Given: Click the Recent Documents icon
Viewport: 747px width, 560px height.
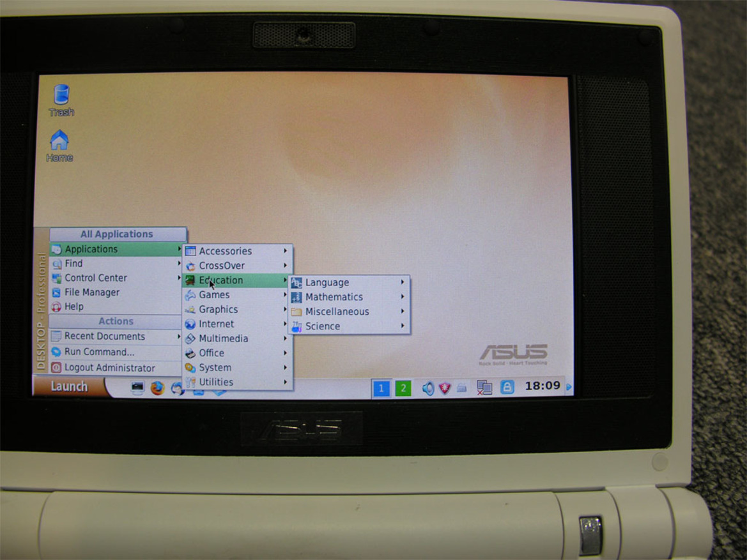Looking at the screenshot, I should coord(56,336).
